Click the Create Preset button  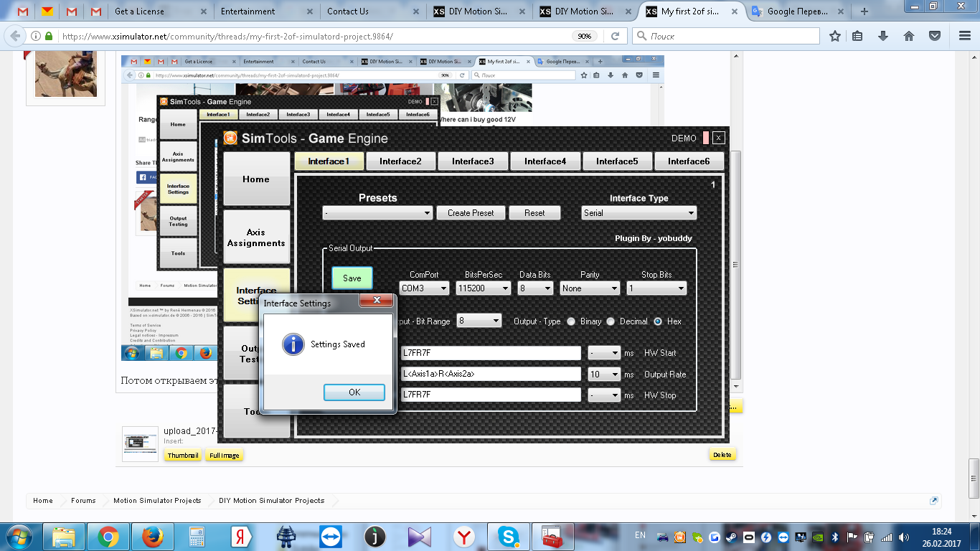[x=471, y=213]
